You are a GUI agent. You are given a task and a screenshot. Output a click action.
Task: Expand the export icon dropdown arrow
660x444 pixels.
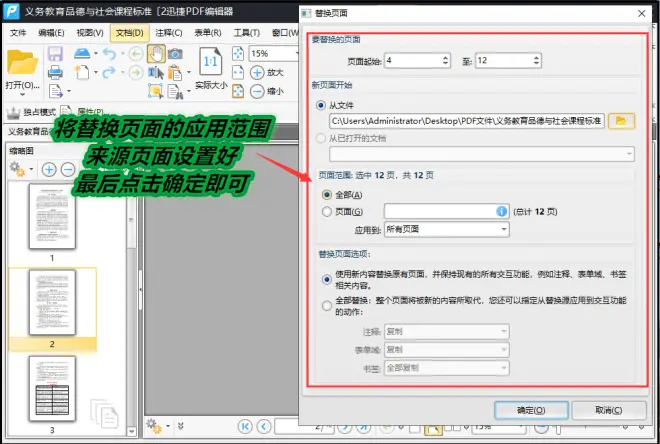point(69,91)
